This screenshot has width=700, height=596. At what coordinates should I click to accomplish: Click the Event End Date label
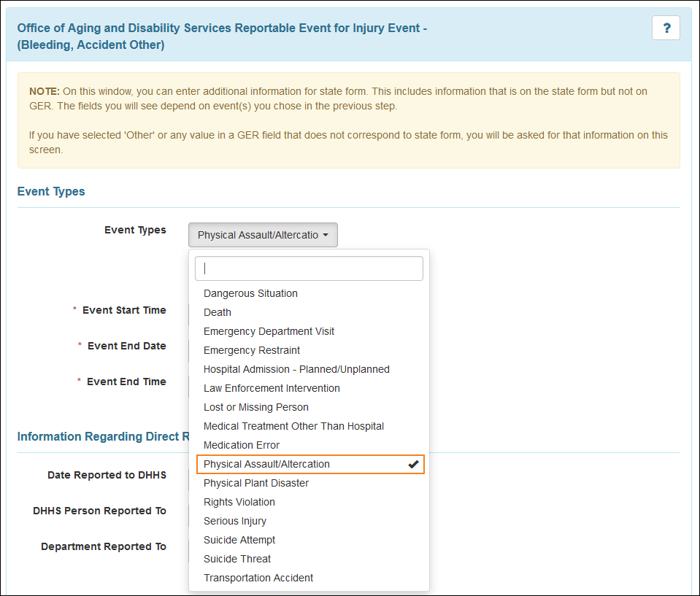coord(127,346)
